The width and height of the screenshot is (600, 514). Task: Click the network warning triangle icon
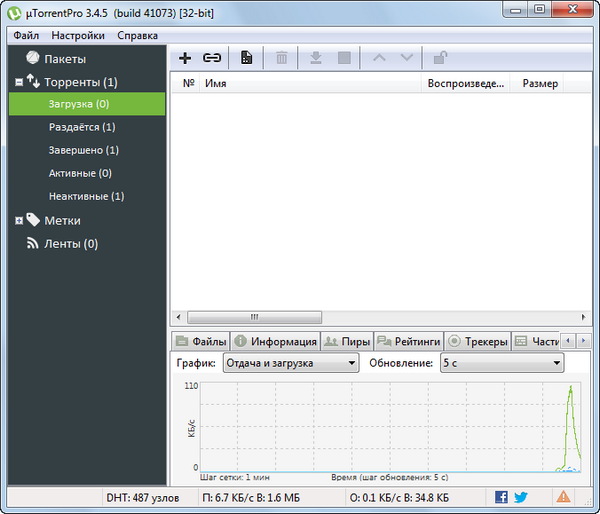point(564,496)
